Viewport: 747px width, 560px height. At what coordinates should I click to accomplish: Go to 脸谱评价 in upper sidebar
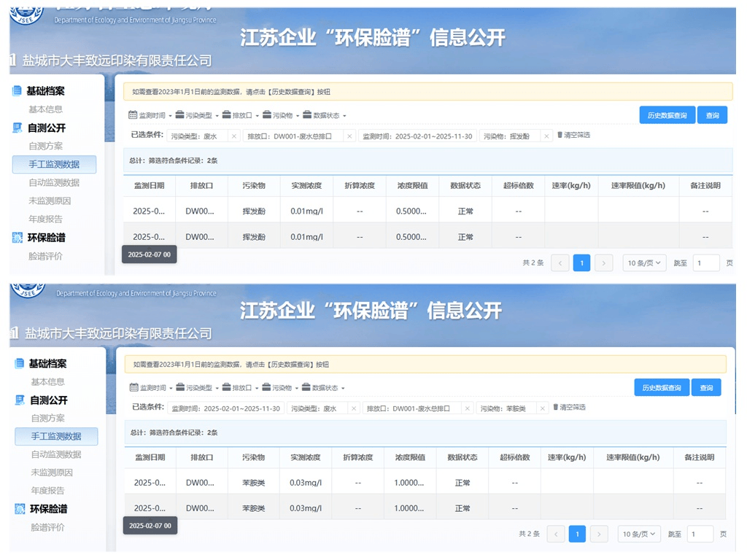(45, 256)
